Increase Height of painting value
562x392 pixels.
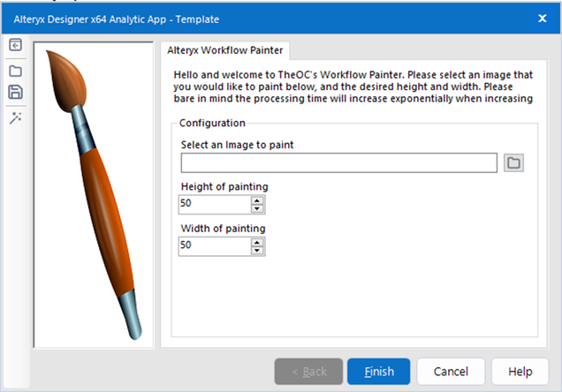[257, 200]
